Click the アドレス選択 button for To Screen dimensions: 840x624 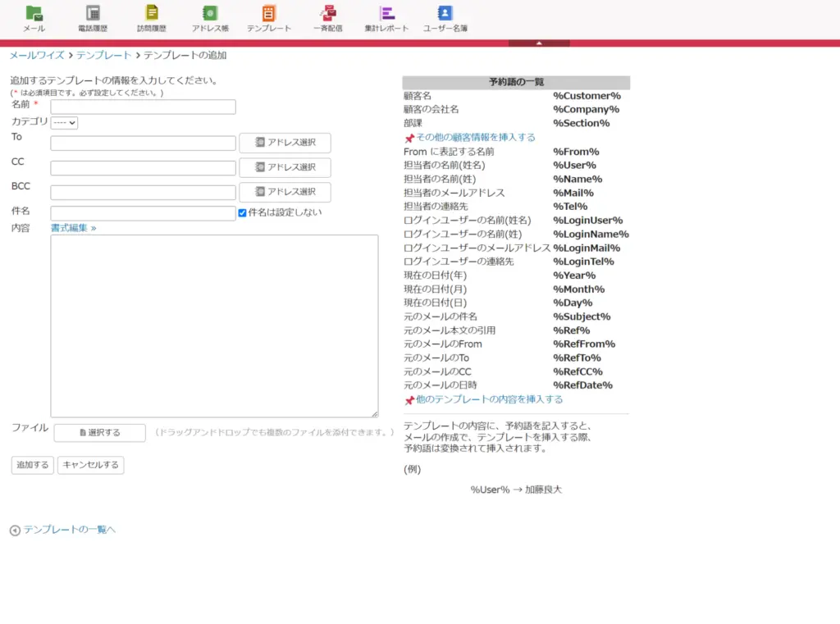[285, 143]
